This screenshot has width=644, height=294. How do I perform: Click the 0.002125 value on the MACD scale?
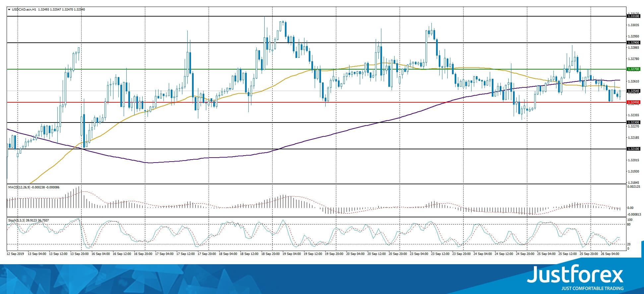tap(634, 187)
